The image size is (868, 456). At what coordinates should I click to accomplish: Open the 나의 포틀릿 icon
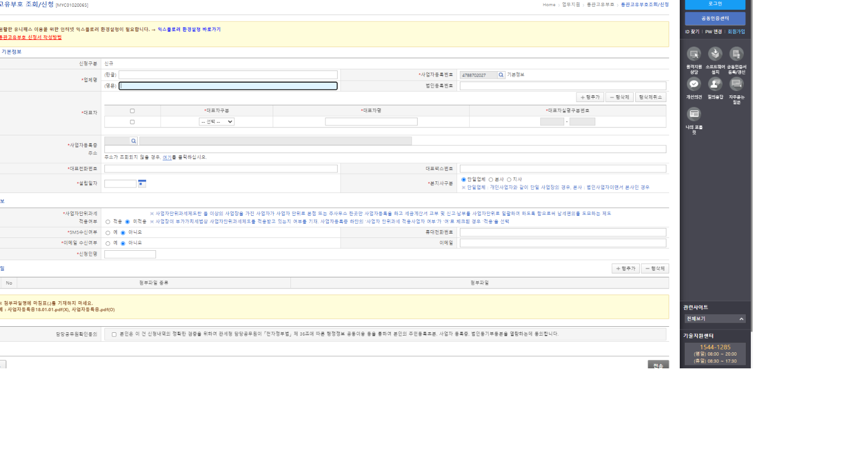[x=694, y=114]
